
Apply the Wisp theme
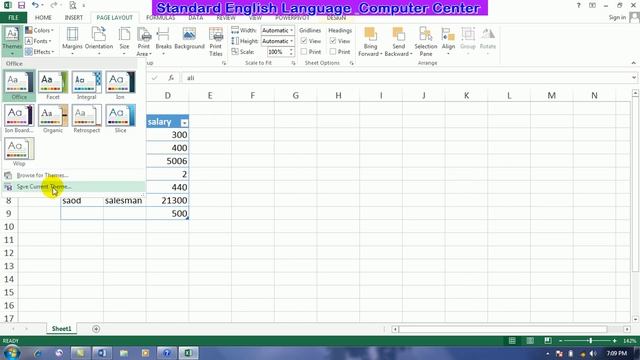point(19,151)
